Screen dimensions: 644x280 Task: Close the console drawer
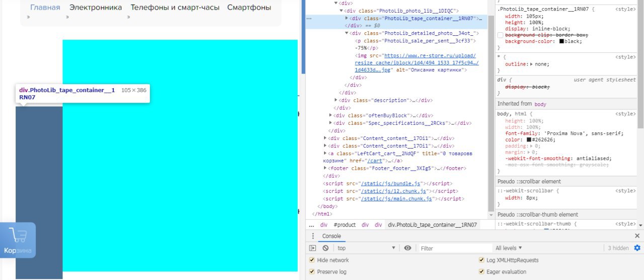click(637, 236)
